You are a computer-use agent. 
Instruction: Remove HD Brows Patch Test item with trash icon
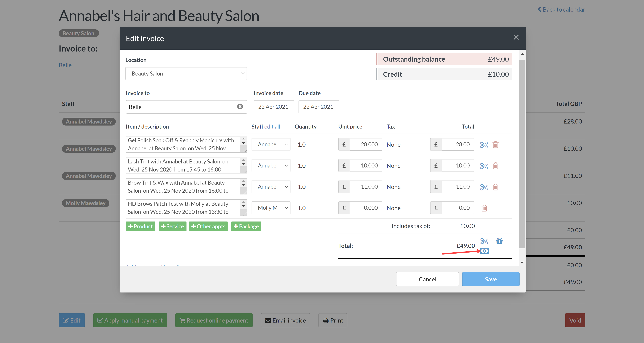coord(484,208)
